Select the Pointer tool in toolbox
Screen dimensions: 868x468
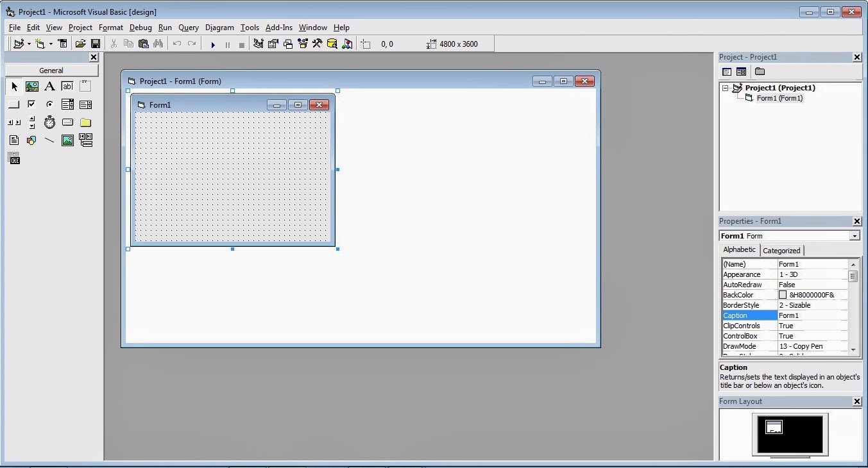(13, 87)
